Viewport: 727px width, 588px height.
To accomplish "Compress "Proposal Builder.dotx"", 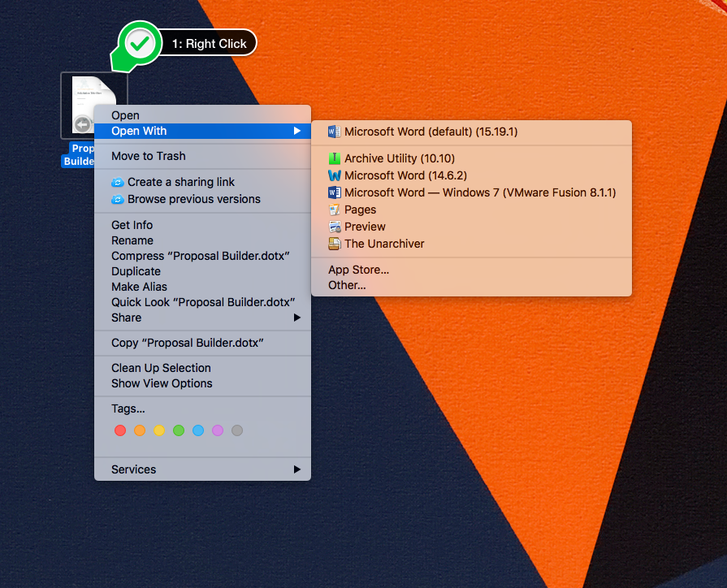I will [202, 256].
